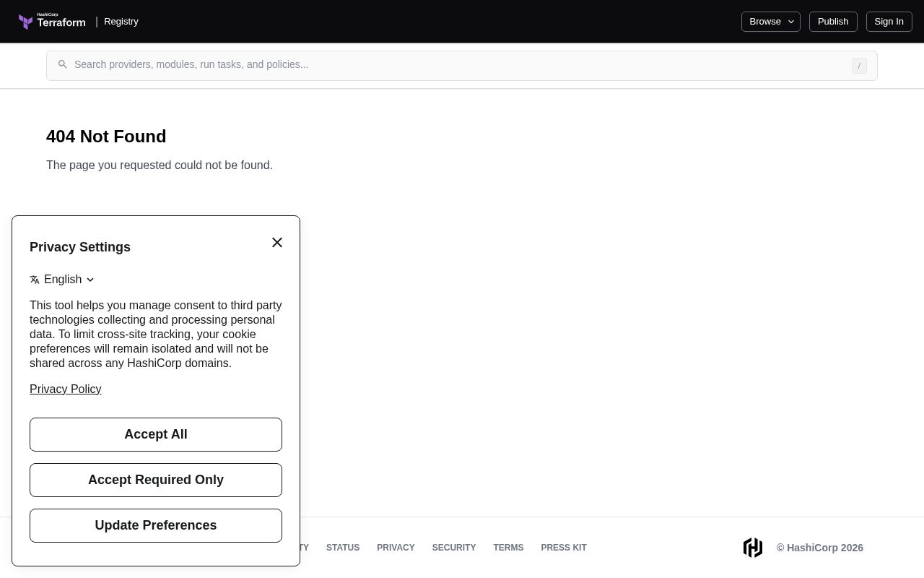Click the slash shortcut key badge

[x=859, y=66]
